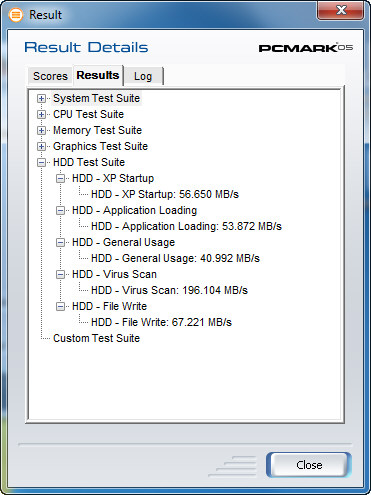
Task: Select HDD Test Suite tree item
Action: (89, 162)
